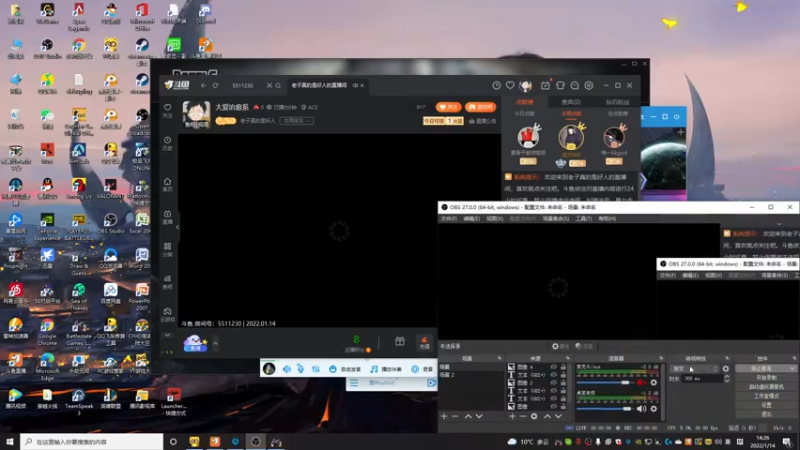Open watch history clock in Douyu top bar
The width and height of the screenshot is (800, 450).
496,86
